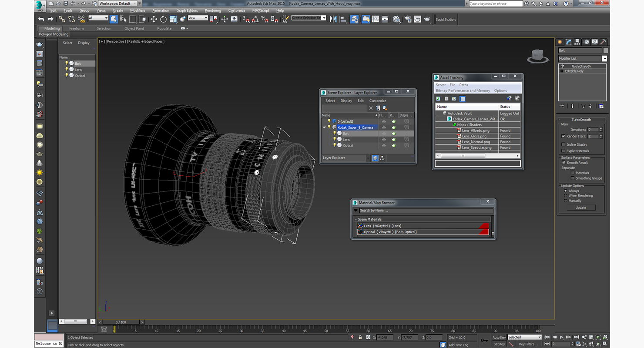Uncheck the Smooth Result checkbox

point(563,162)
